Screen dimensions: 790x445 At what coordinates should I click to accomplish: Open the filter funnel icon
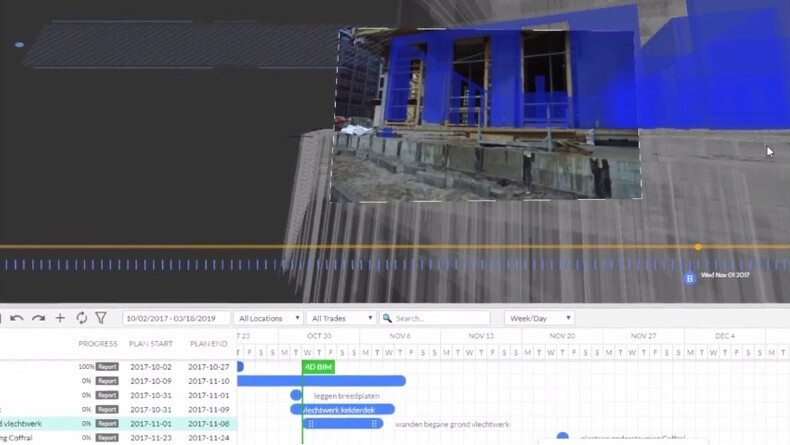[101, 318]
